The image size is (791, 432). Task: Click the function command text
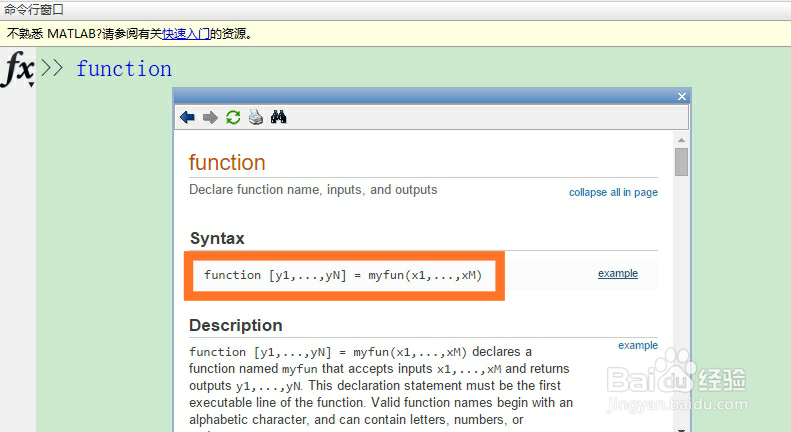[x=124, y=69]
